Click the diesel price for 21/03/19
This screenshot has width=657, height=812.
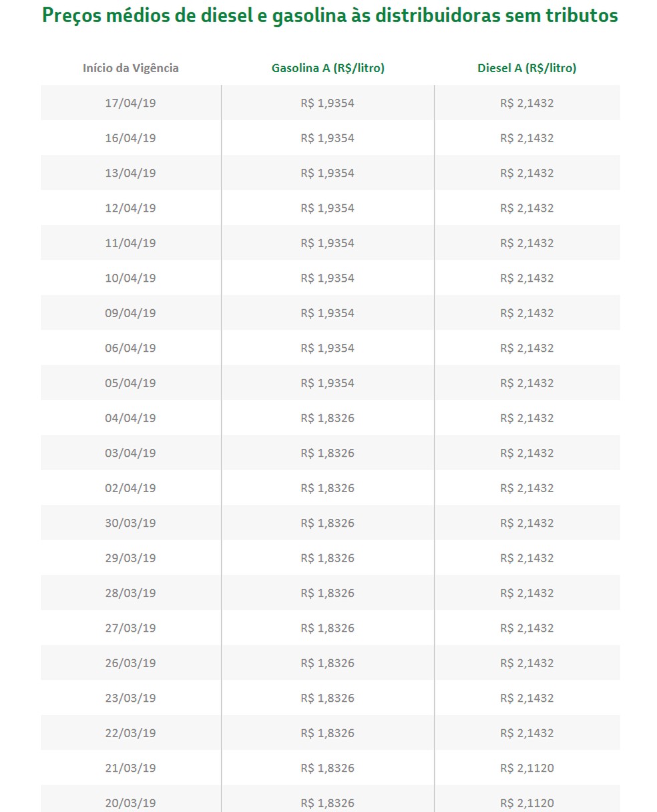pyautogui.click(x=527, y=768)
